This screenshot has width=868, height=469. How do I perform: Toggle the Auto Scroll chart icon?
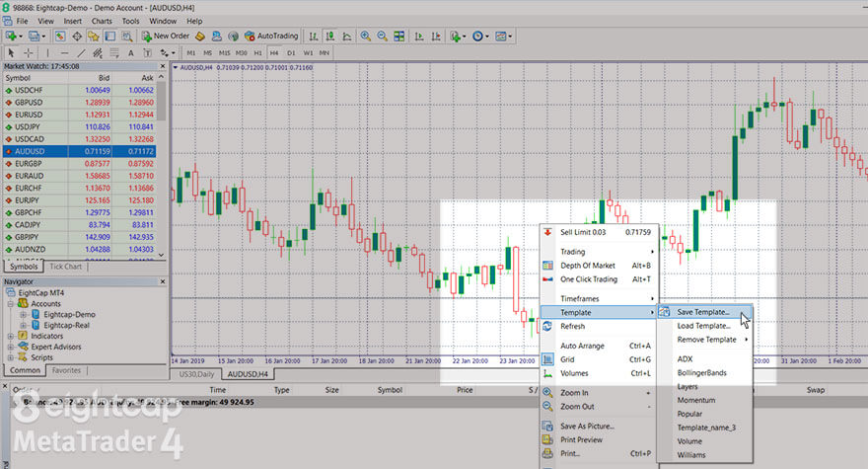click(419, 36)
